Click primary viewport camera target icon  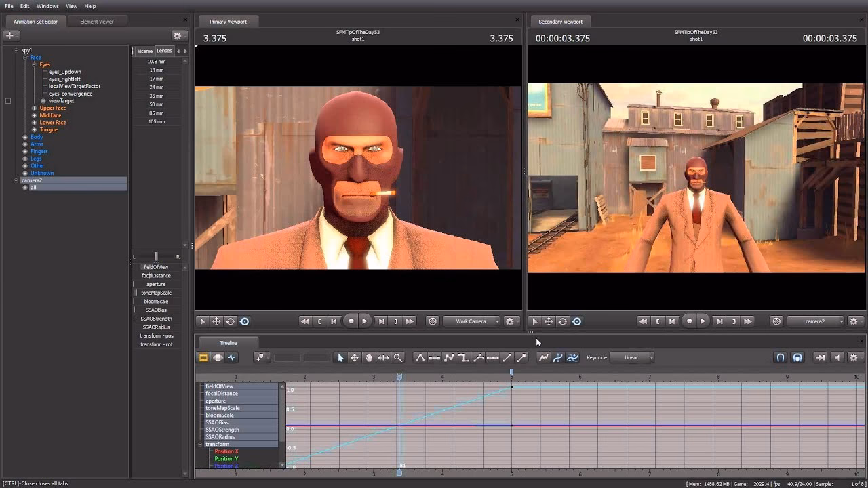[x=433, y=321]
